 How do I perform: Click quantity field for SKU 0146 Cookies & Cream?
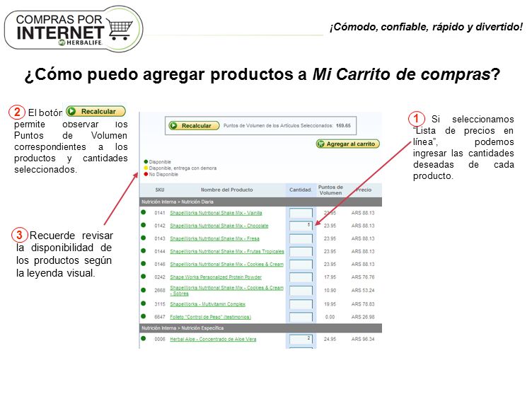(x=301, y=265)
